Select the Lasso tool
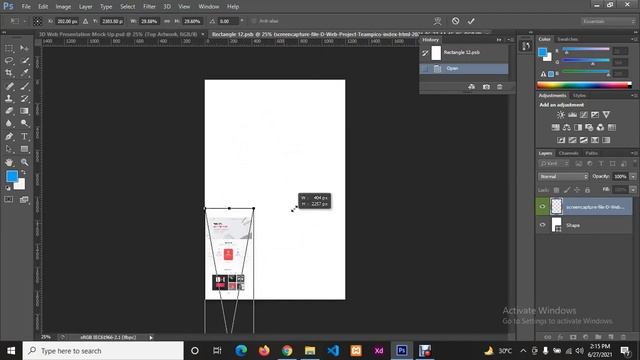The height and width of the screenshot is (360, 640). [x=9, y=60]
